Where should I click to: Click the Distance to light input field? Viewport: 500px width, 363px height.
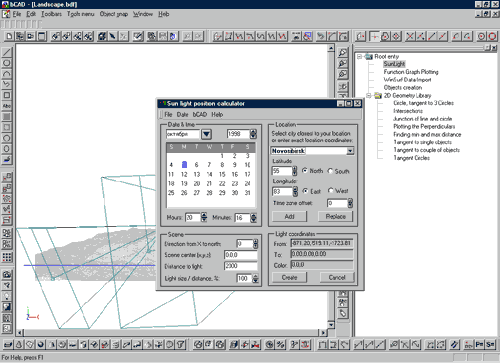(x=241, y=266)
